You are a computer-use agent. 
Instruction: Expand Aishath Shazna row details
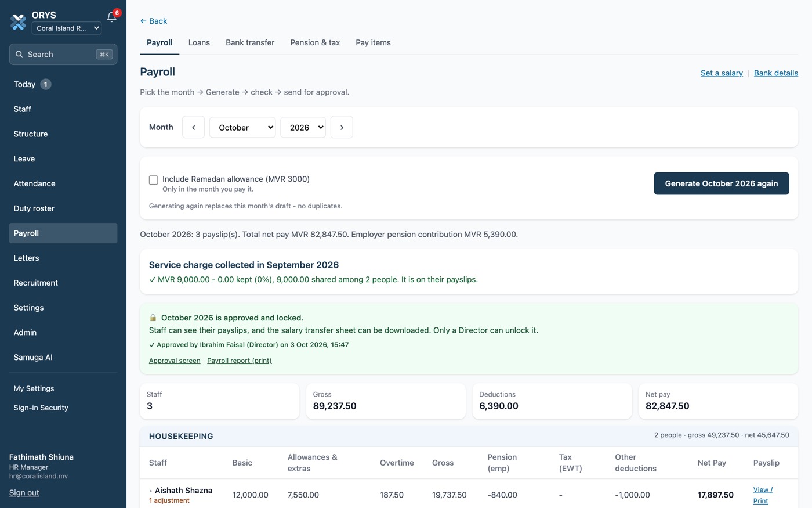click(x=151, y=491)
